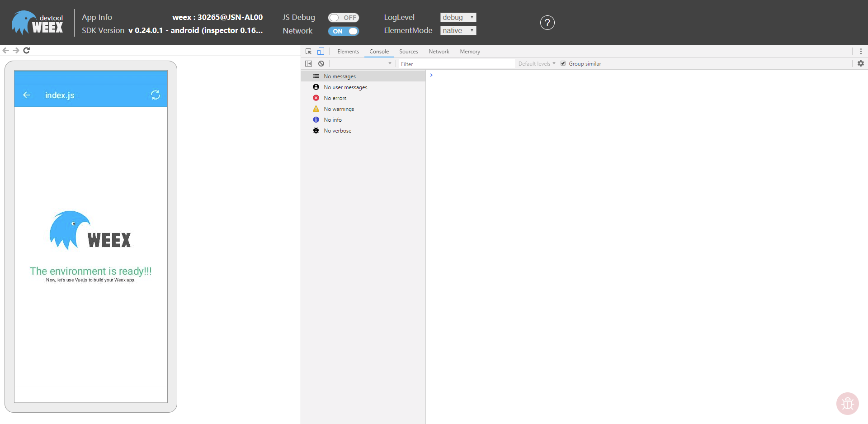
Task: Go forward with the browser forward arrow
Action: (x=16, y=50)
